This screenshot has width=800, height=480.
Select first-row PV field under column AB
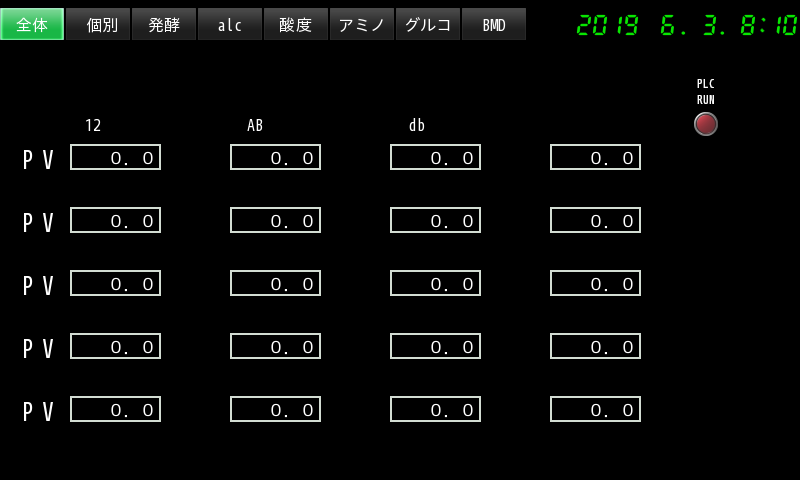tap(275, 157)
